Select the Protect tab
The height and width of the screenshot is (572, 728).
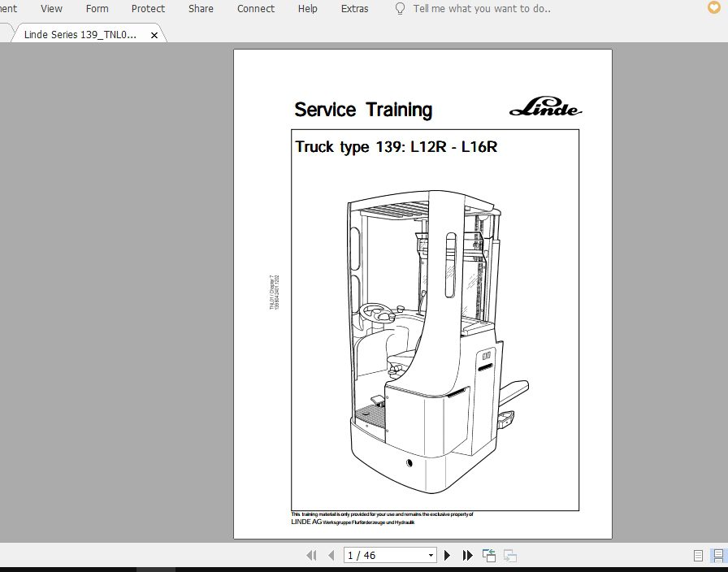148,9
